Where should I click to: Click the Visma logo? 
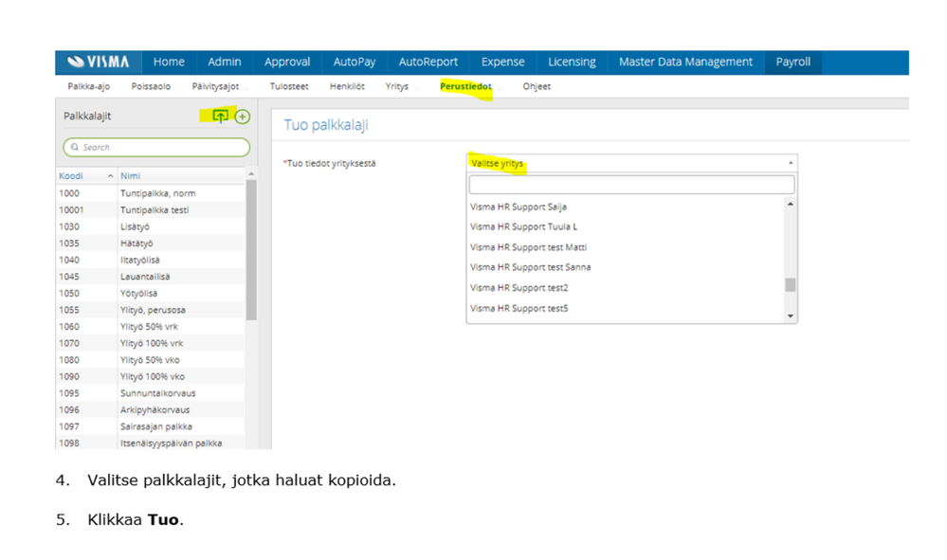99,63
